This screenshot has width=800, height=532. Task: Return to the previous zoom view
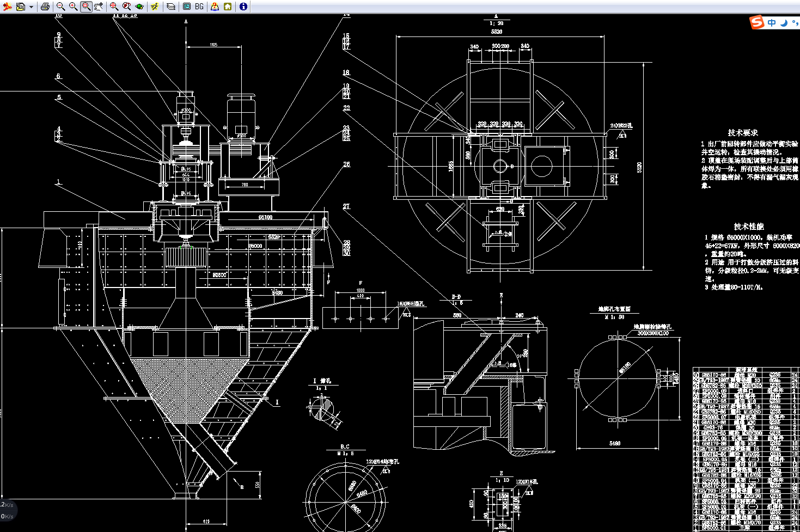point(126,7)
